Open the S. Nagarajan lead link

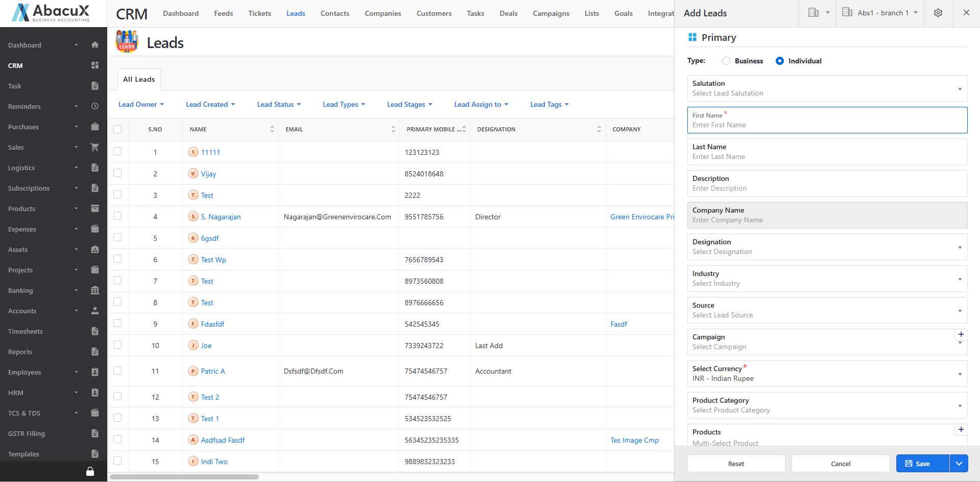pyautogui.click(x=221, y=217)
